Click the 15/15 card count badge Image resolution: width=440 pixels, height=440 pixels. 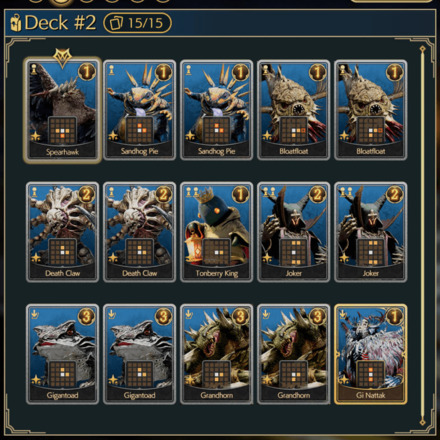tap(138, 23)
